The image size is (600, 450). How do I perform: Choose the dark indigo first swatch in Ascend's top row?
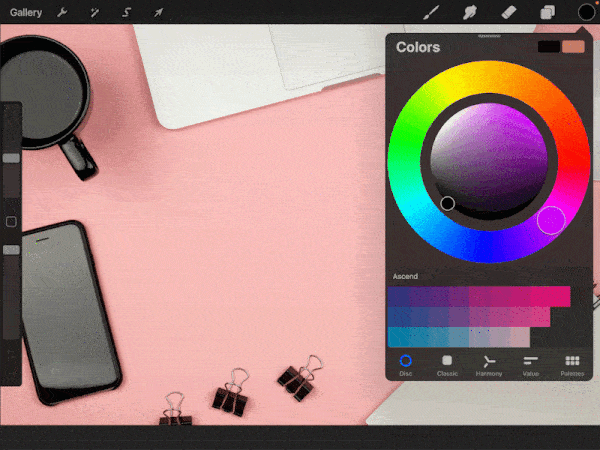click(398, 297)
